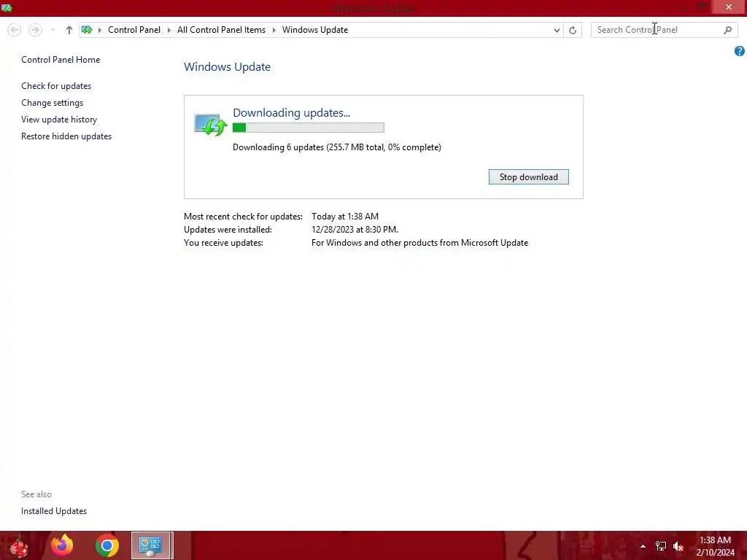Click For Windows and other products text

pos(419,243)
